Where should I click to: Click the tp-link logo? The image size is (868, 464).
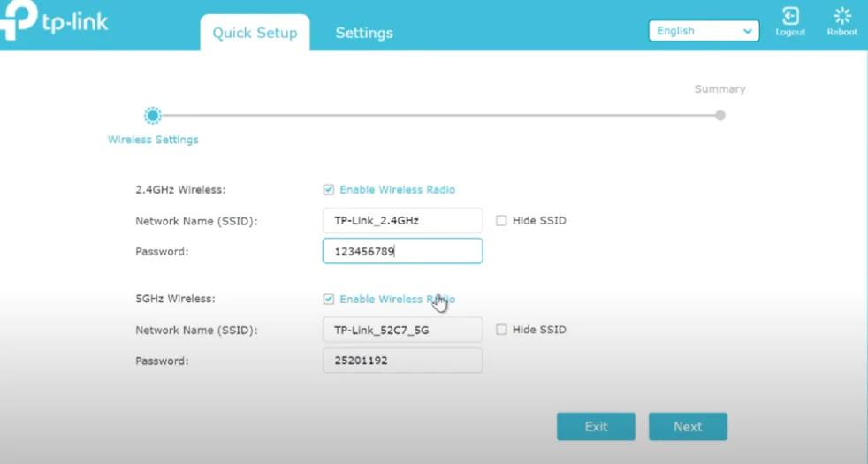[53, 22]
